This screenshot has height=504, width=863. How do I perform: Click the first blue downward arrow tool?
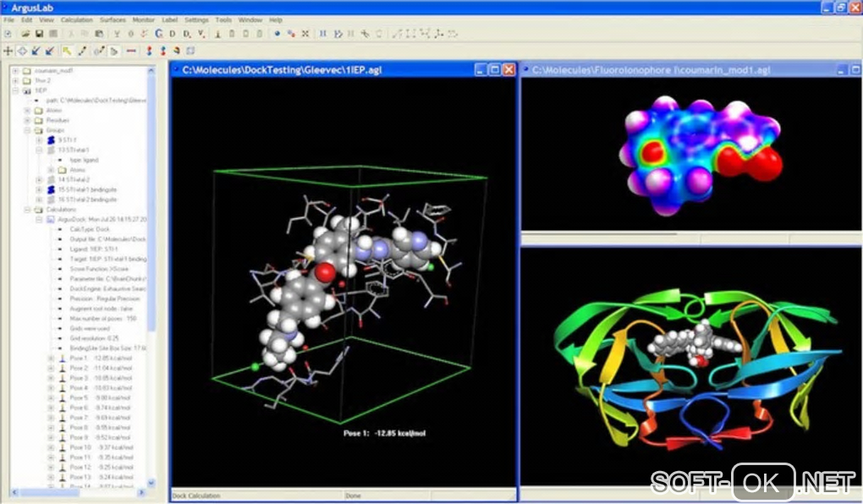(36, 51)
